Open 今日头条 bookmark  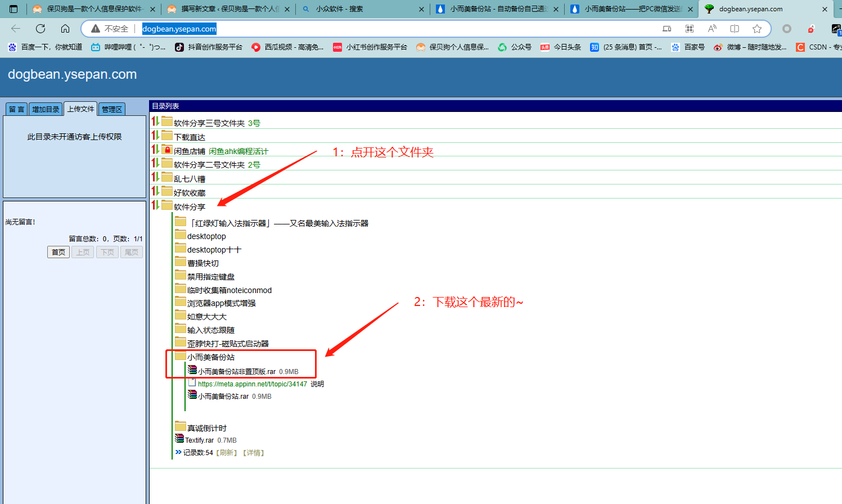coord(561,47)
